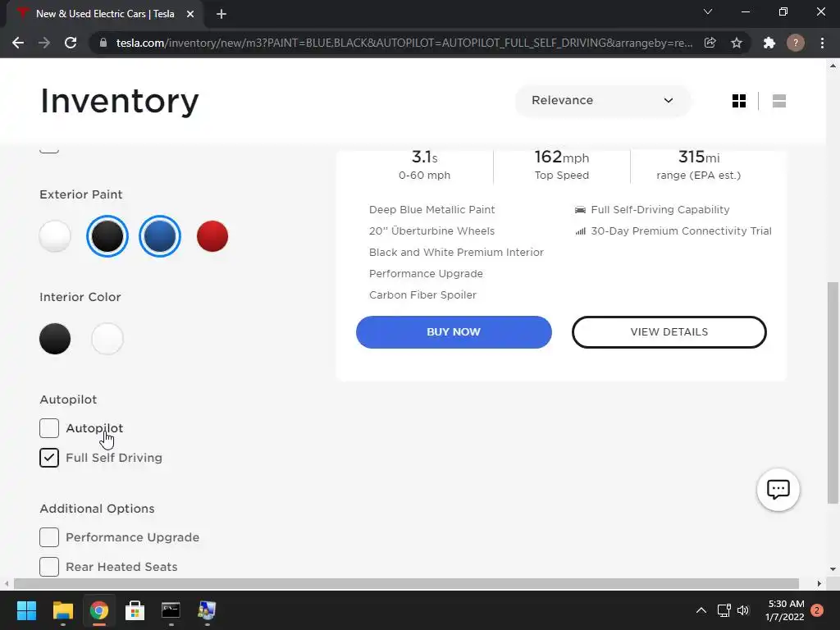The width and height of the screenshot is (840, 630).
Task: Open a new browser tab
Action: tap(221, 14)
